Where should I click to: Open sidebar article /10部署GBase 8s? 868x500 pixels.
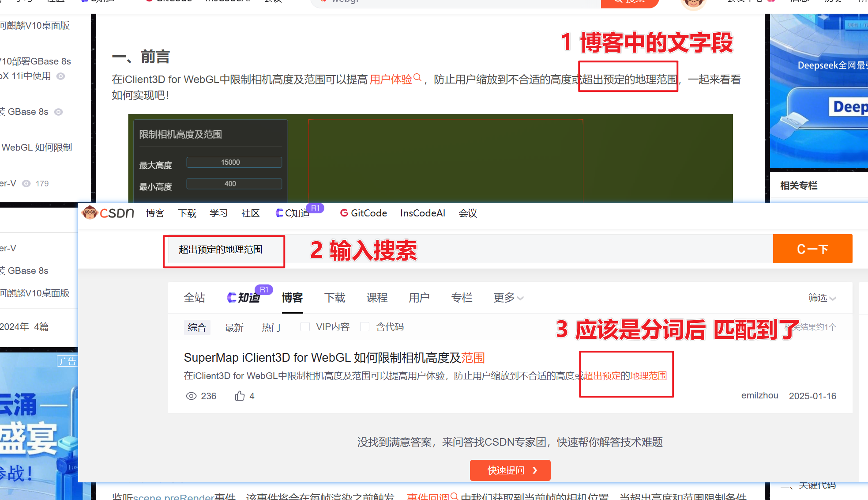tap(35, 61)
